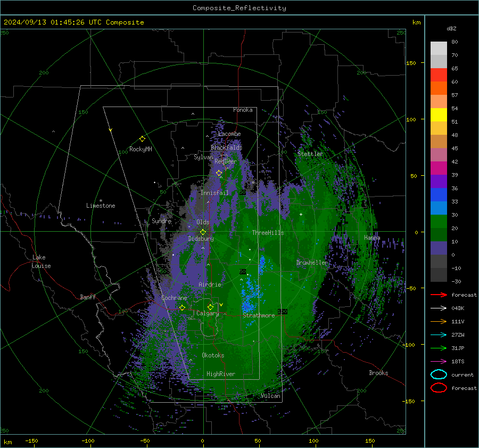Click the red forecast ellipse icon
Screen dimensions: 479x448
pos(439,388)
